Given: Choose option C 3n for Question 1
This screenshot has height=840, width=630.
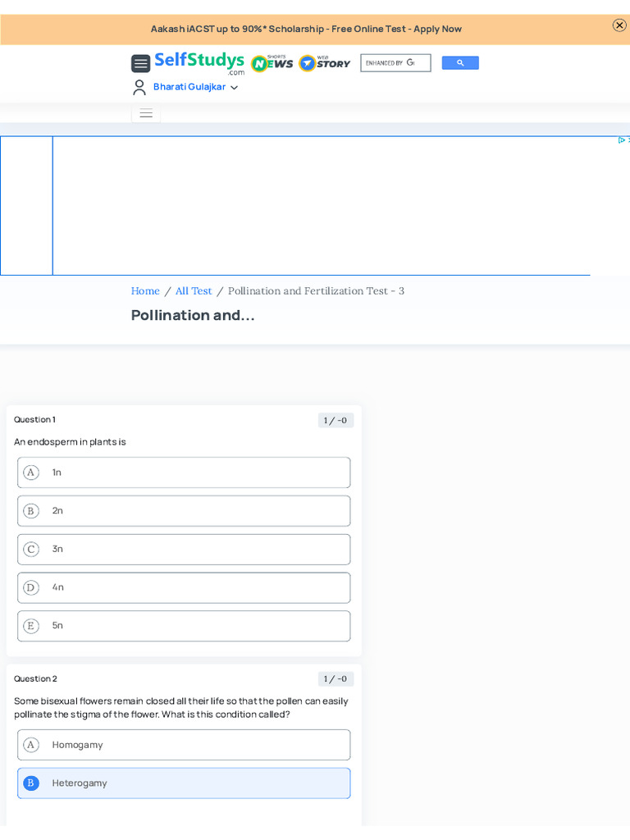Looking at the screenshot, I should tap(184, 550).
